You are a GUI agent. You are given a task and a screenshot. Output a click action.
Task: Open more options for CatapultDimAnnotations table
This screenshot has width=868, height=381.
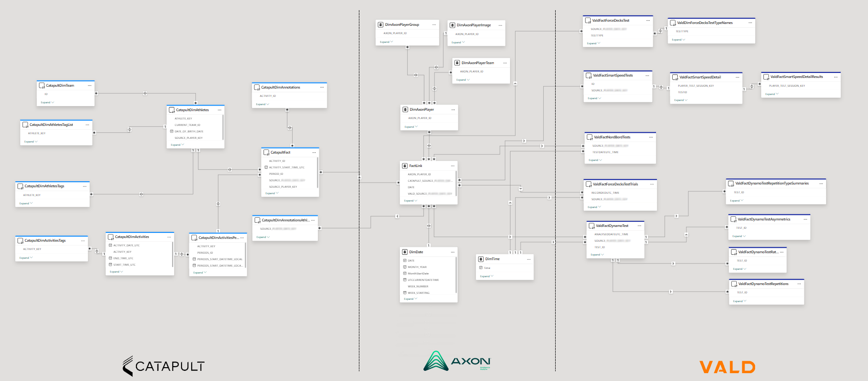click(x=322, y=87)
